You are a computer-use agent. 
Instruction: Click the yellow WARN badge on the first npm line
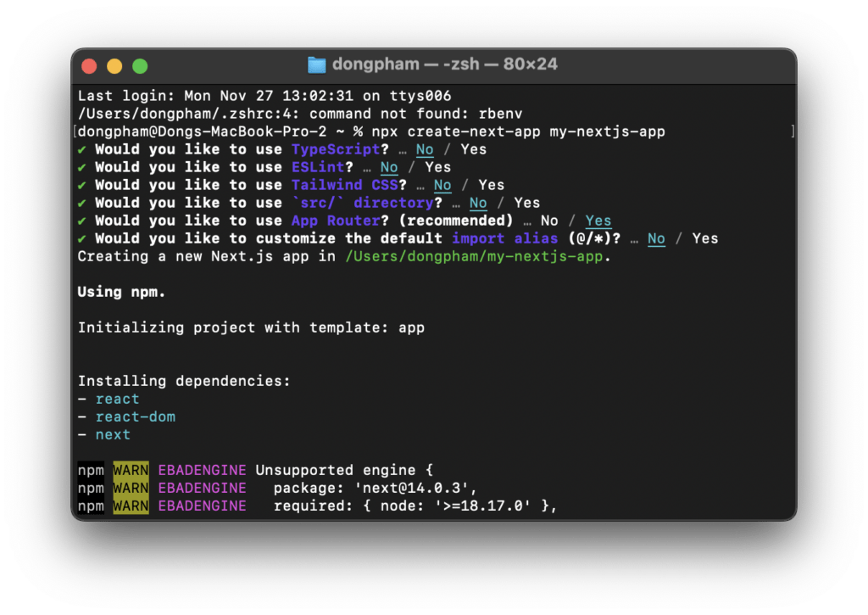coord(130,470)
